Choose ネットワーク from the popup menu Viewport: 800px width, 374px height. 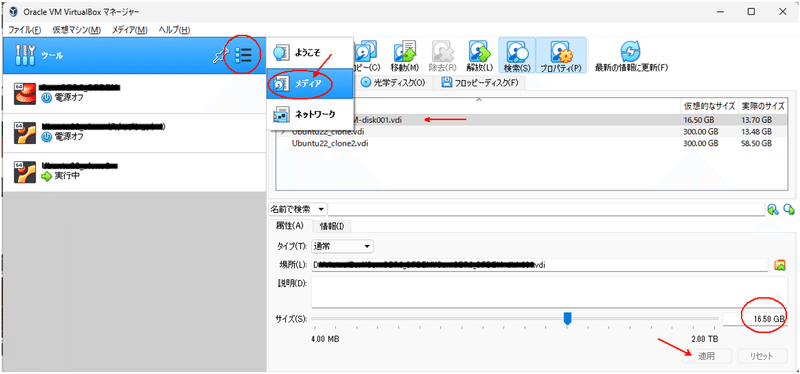coord(310,114)
